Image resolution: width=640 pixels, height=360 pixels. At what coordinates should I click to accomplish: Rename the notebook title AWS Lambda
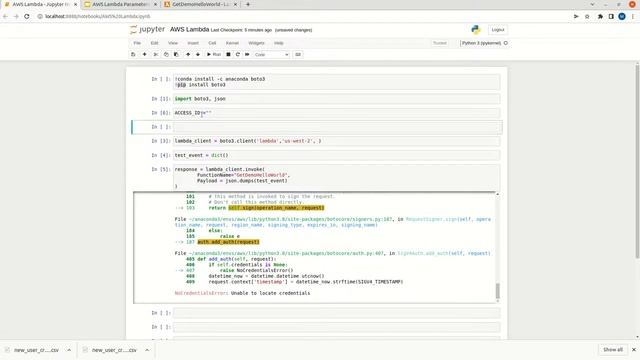click(189, 29)
